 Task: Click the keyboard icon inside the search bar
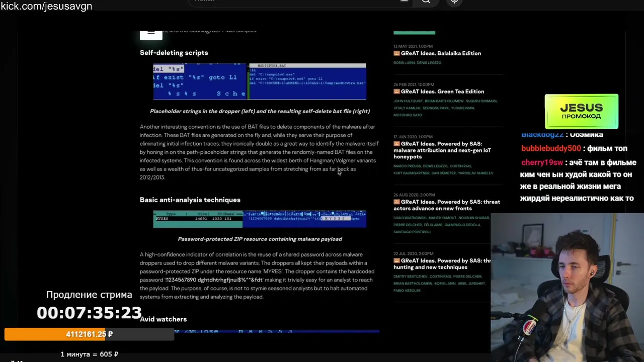(404, 1)
